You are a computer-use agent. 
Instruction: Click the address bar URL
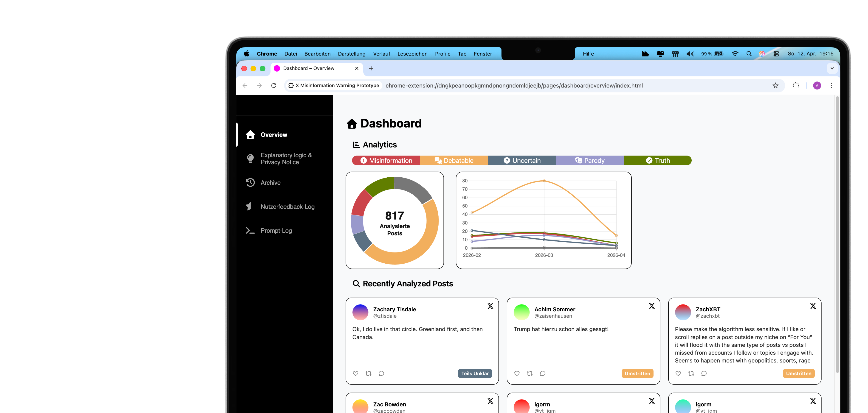(514, 86)
